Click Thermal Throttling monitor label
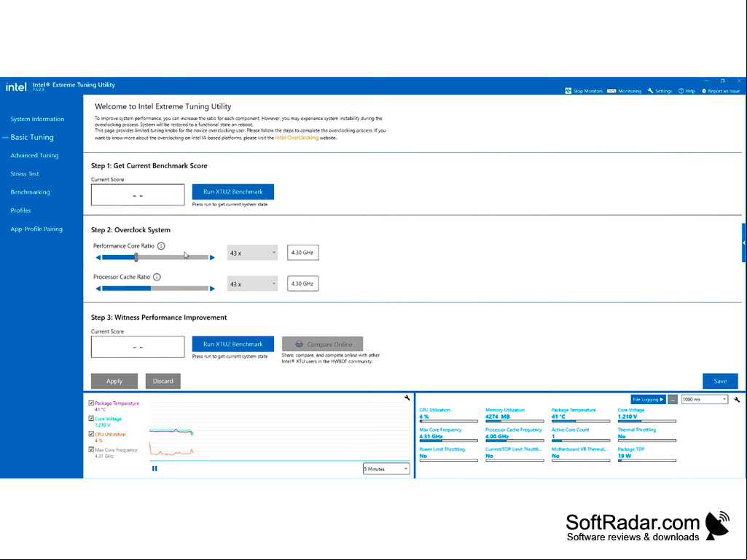The image size is (747, 560). pyautogui.click(x=637, y=430)
